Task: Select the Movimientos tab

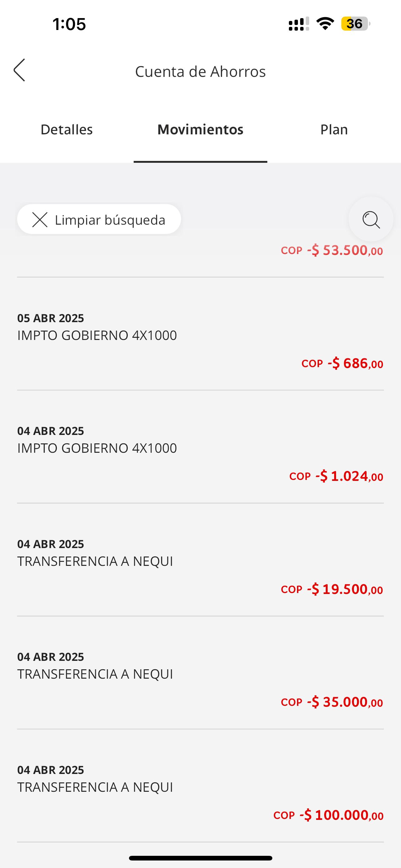Action: coord(200,130)
